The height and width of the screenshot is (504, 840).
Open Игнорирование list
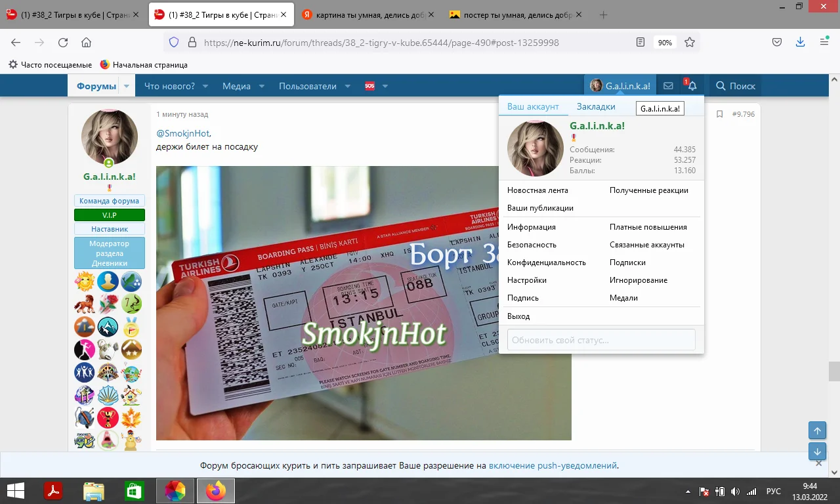639,280
